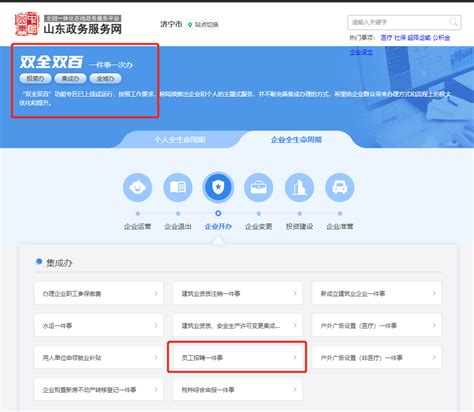Image resolution: width=474 pixels, height=412 pixels.
Task: Click the 集成办 pill button in banner
Action: tap(70, 79)
